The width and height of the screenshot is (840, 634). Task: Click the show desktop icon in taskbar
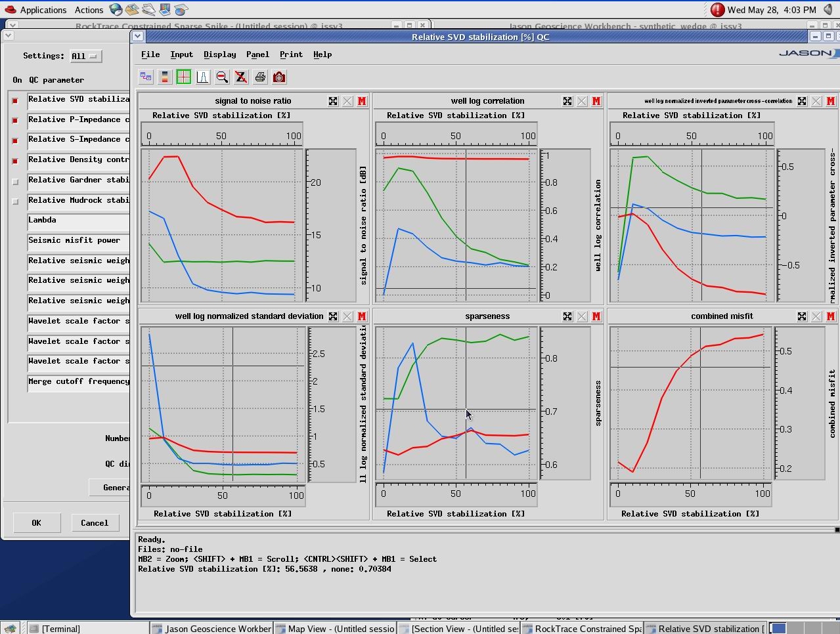pyautogui.click(x=11, y=629)
